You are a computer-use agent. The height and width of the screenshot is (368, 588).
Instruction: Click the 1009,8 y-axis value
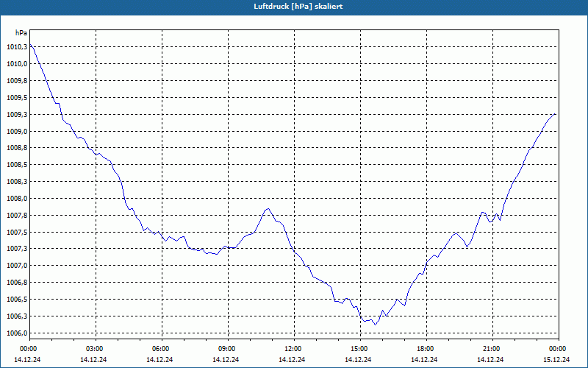coord(17,81)
